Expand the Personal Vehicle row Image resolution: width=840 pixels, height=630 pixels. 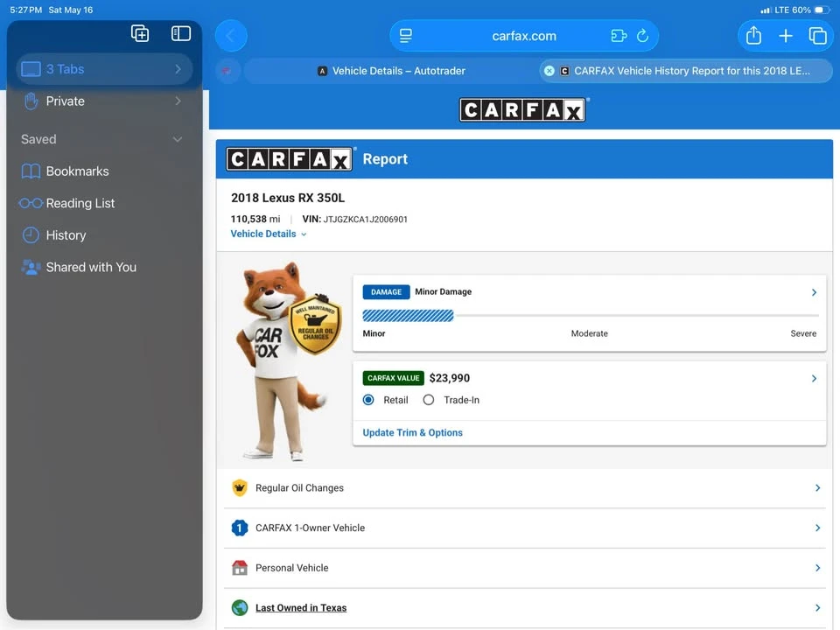pyautogui.click(x=524, y=568)
